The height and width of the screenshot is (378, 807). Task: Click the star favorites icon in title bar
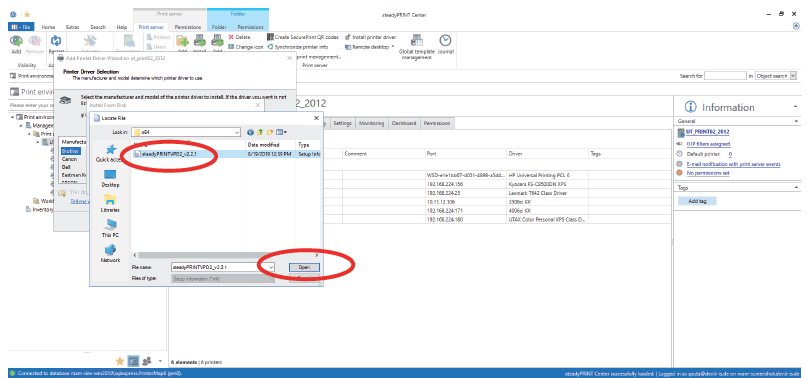click(26, 15)
